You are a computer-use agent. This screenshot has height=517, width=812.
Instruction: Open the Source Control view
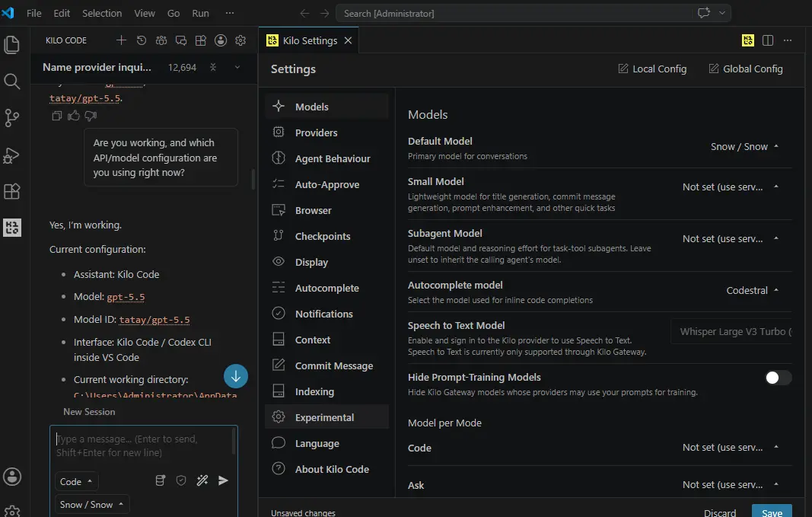pyautogui.click(x=11, y=118)
